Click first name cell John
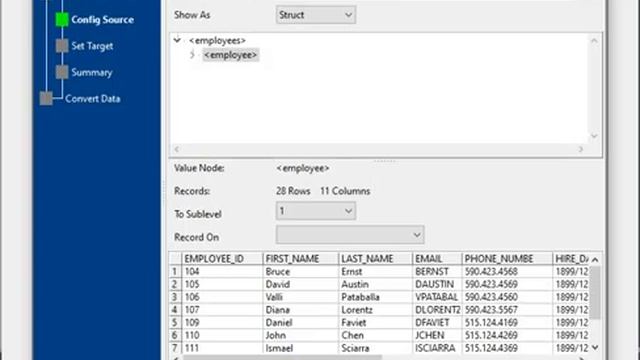Image resolution: width=640 pixels, height=360 pixels. 301,335
